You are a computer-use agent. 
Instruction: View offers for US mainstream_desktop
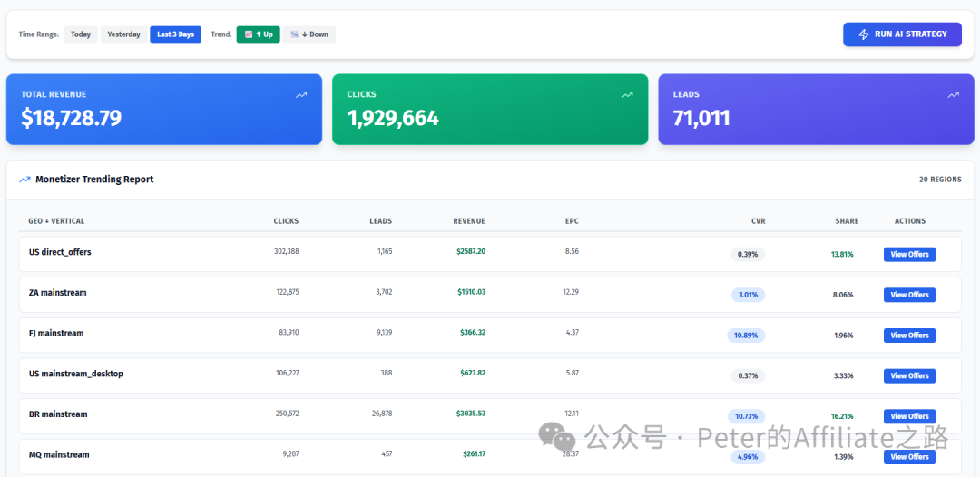(x=909, y=375)
